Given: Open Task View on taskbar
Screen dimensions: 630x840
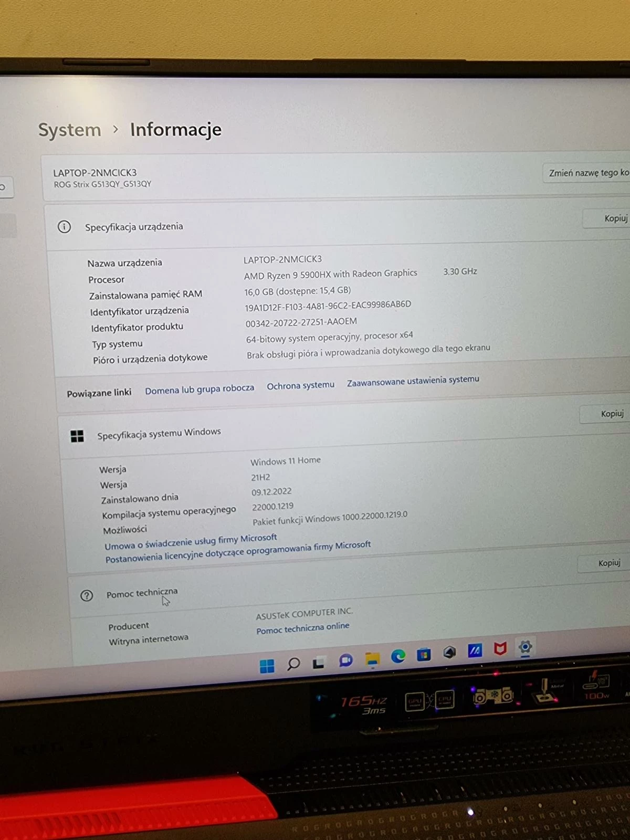Looking at the screenshot, I should click(318, 663).
